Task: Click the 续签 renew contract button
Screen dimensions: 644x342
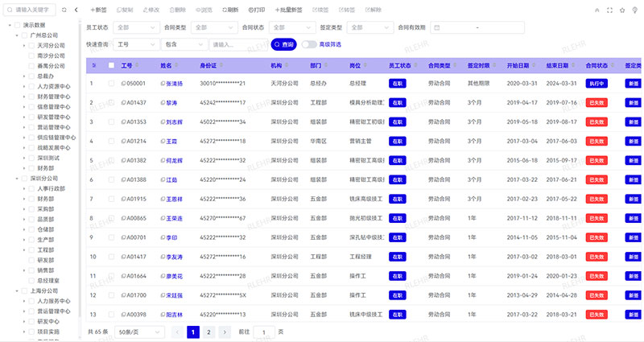Action: click(x=320, y=10)
